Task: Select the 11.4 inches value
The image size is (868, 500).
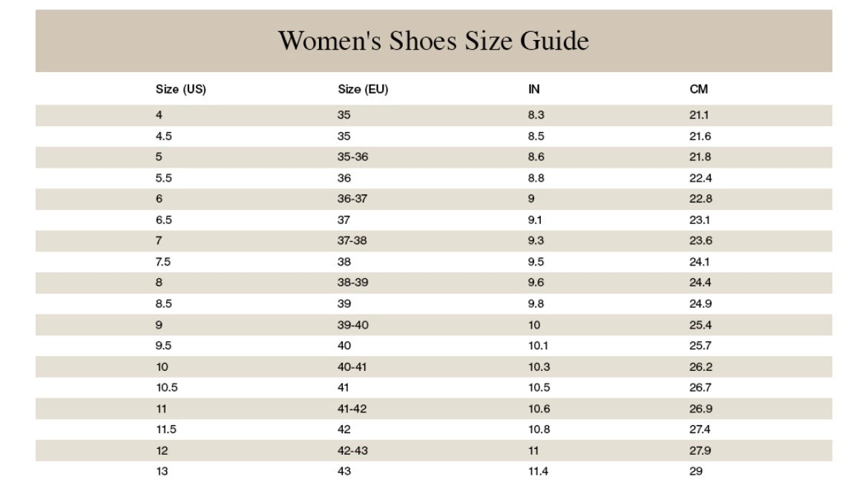Action: click(x=538, y=471)
